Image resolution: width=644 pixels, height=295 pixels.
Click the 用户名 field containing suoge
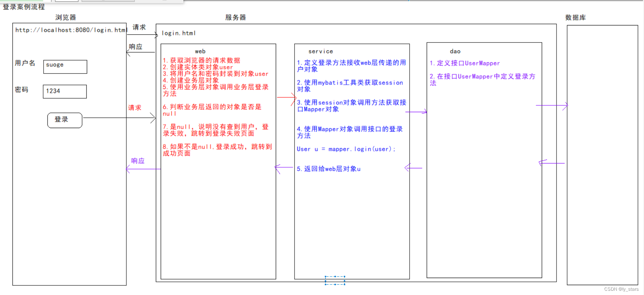point(65,66)
